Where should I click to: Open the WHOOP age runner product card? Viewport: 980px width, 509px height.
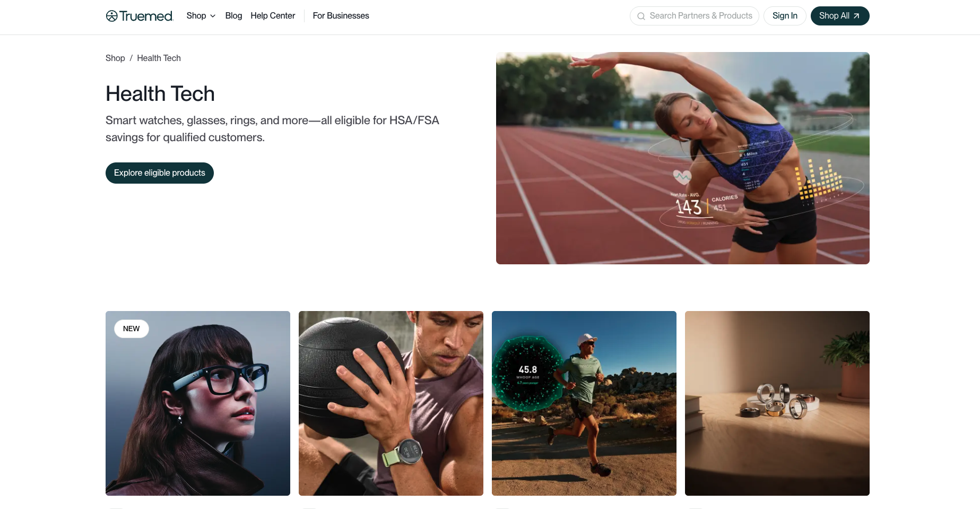click(584, 403)
